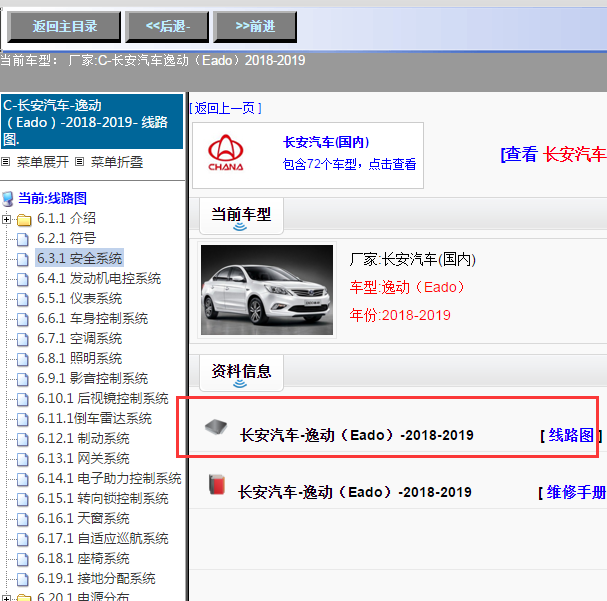
Task: Open the 查看 长安汽车 link on right
Action: 554,154
